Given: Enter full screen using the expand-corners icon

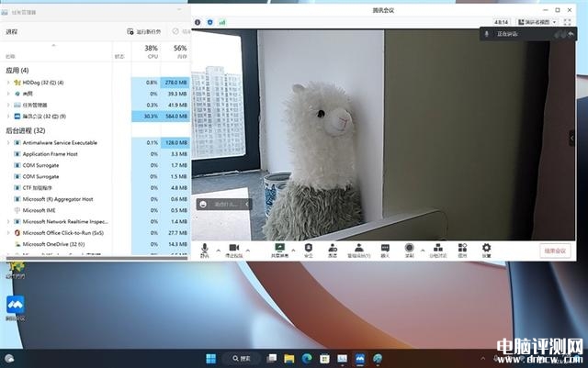Looking at the screenshot, I should [568, 22].
